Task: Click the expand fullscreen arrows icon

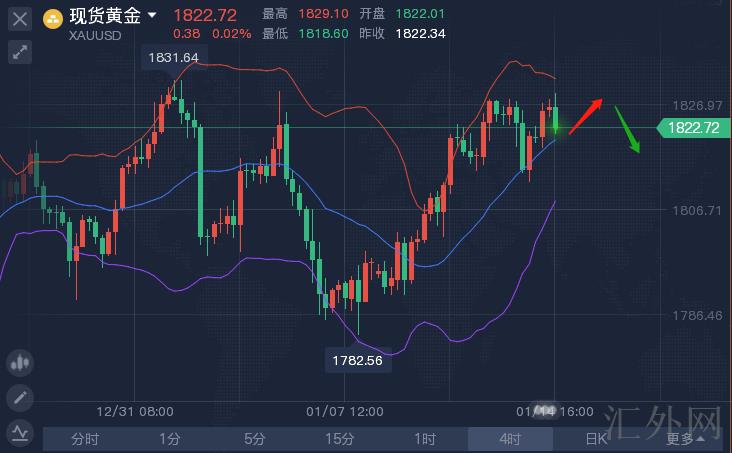Action: 20,53
